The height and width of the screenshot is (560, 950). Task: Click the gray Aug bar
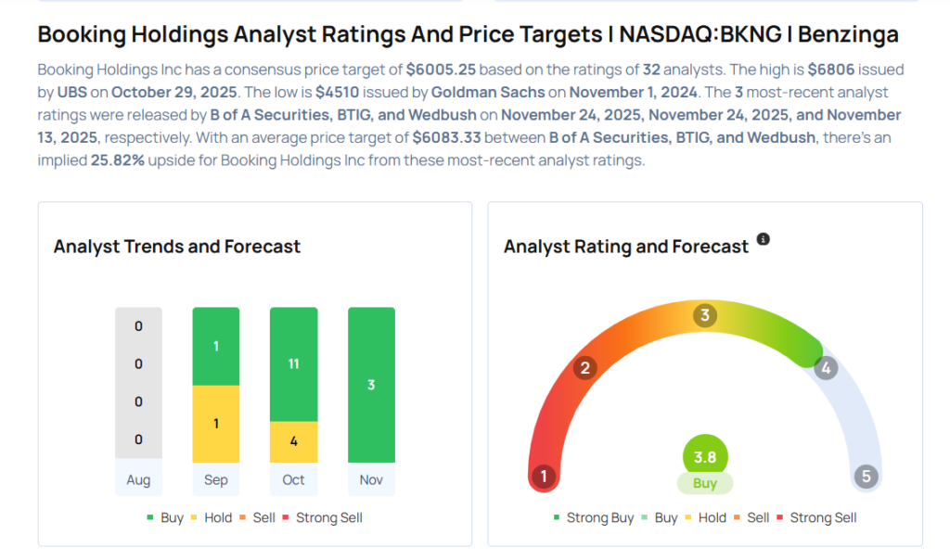138,383
